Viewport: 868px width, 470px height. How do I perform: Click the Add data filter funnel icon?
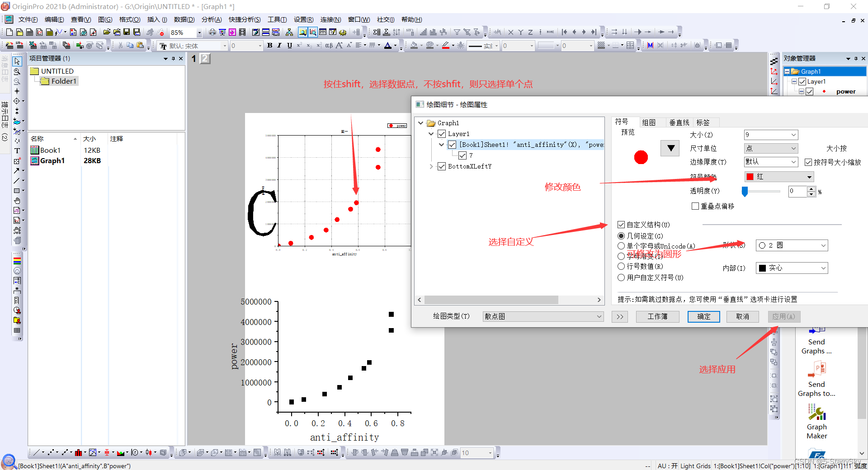[x=457, y=32]
